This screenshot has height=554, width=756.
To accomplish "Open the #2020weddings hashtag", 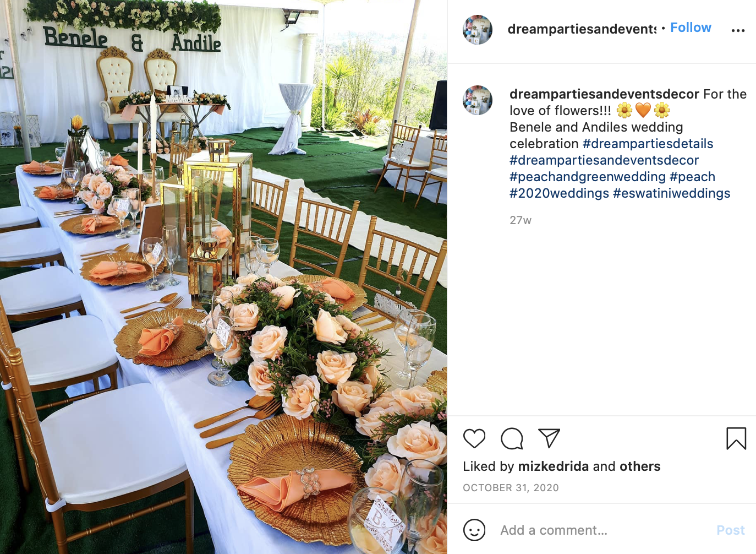I will (559, 193).
